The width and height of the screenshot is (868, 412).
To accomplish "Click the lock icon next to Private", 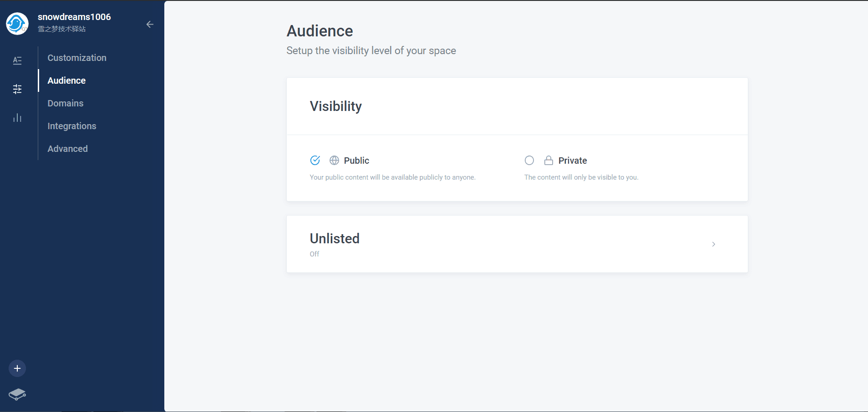I will pyautogui.click(x=548, y=160).
